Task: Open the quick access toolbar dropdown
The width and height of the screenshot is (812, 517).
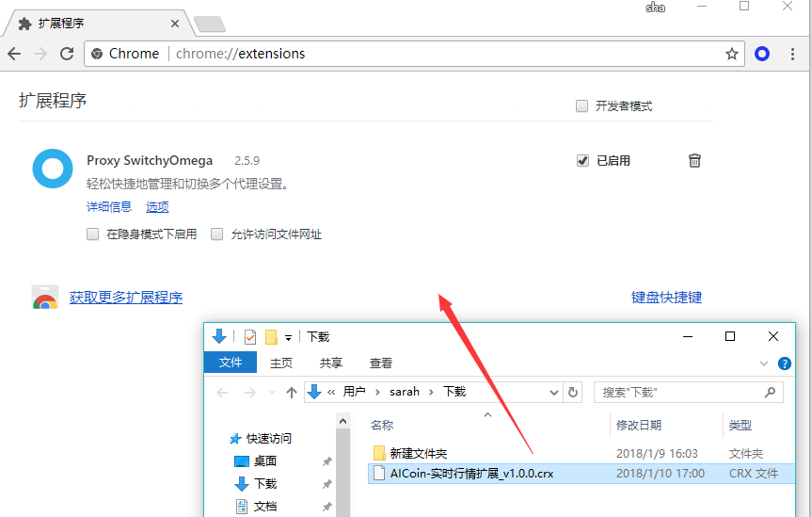Action: (x=289, y=338)
